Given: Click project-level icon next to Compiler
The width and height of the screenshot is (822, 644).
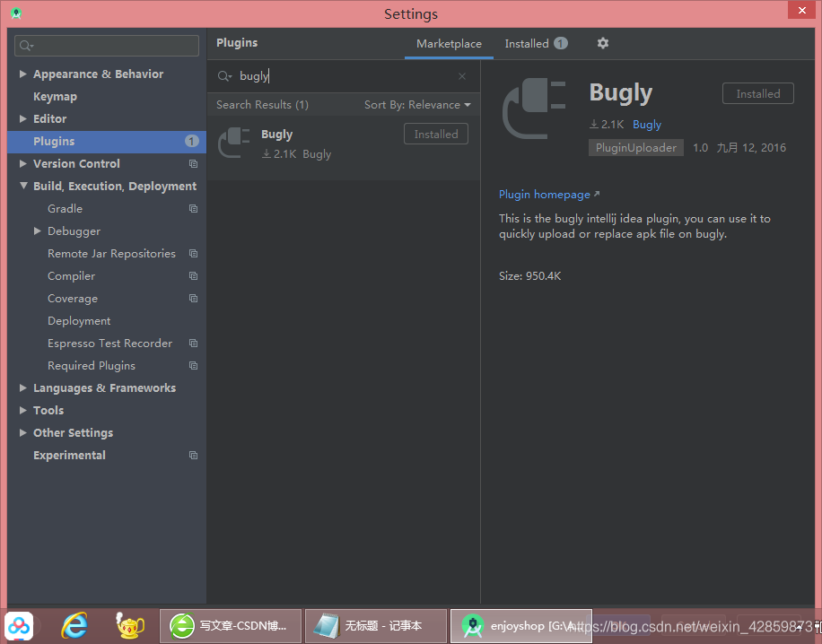Looking at the screenshot, I should click(193, 276).
